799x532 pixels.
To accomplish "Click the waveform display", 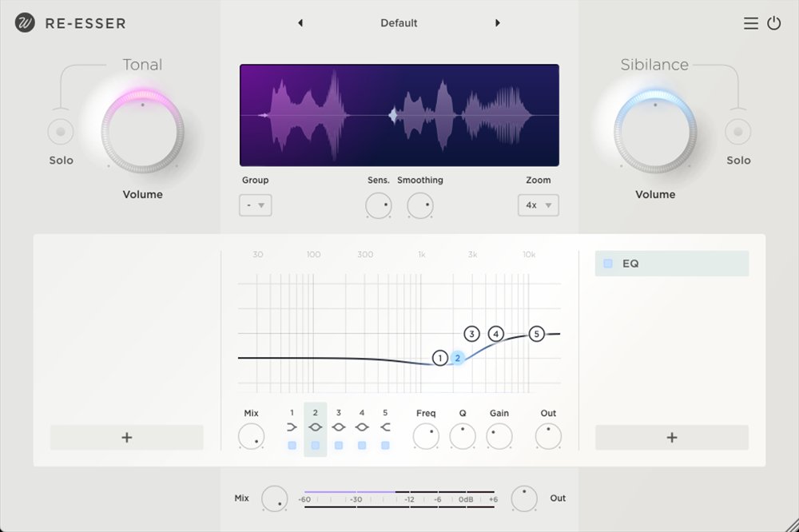I will pos(399,115).
